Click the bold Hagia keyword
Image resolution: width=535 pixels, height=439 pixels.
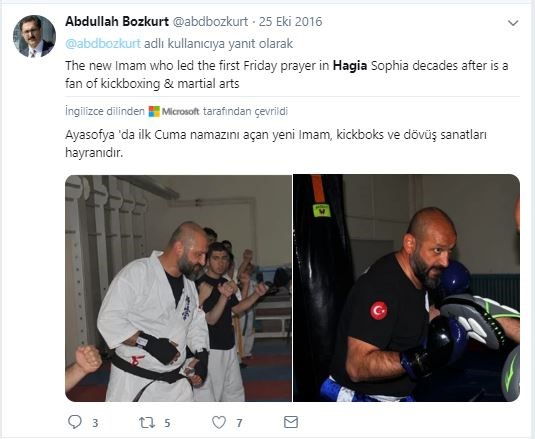coord(350,65)
